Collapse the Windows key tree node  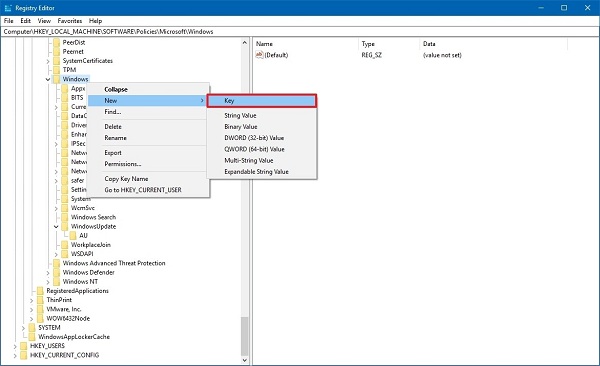[48, 79]
